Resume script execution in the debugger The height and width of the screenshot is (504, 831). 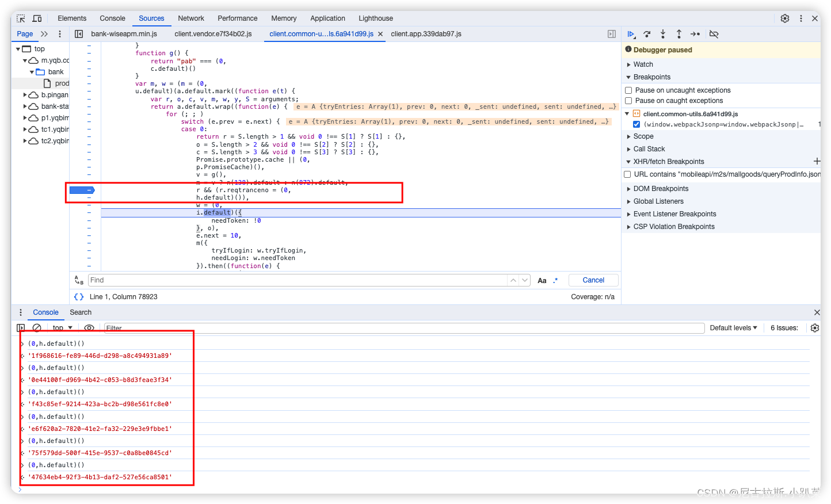[631, 34]
